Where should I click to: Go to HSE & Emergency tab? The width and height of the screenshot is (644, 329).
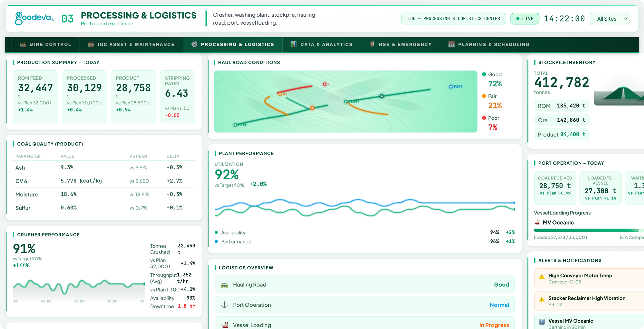click(400, 45)
